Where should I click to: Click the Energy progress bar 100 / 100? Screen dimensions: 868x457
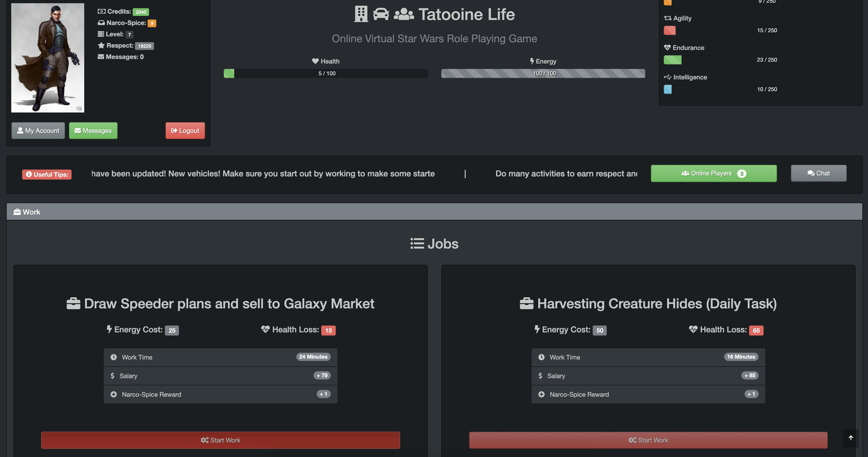click(543, 73)
